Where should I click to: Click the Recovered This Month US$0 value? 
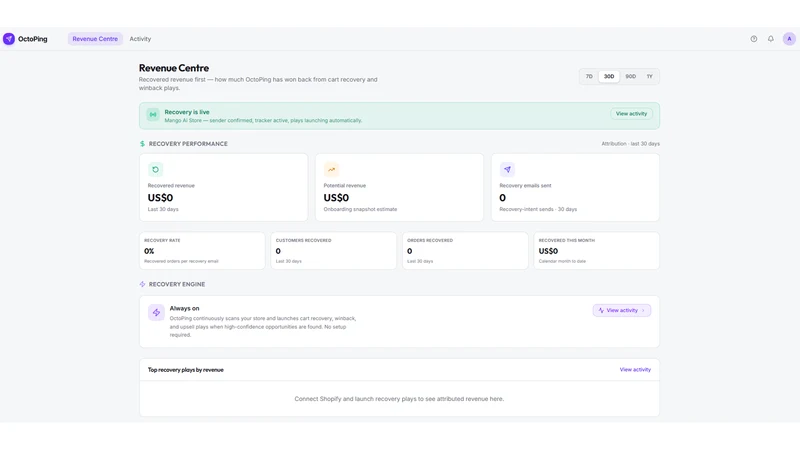[548, 251]
